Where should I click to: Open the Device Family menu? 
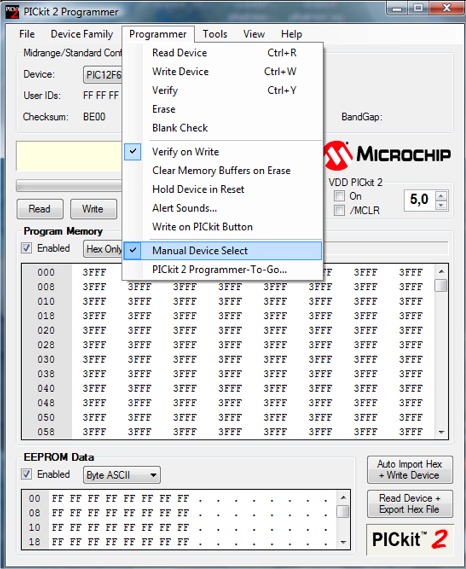point(82,34)
